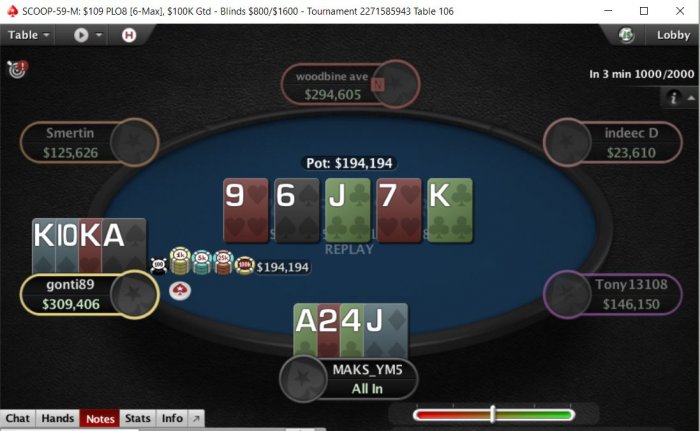
Task: Open the pop-out arrow beside Info tab
Action: tap(196, 418)
